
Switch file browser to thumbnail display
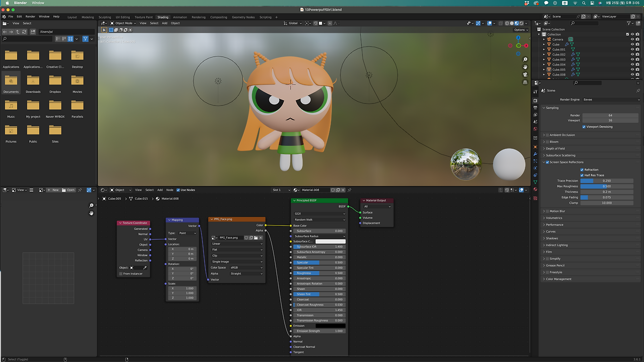[70, 39]
